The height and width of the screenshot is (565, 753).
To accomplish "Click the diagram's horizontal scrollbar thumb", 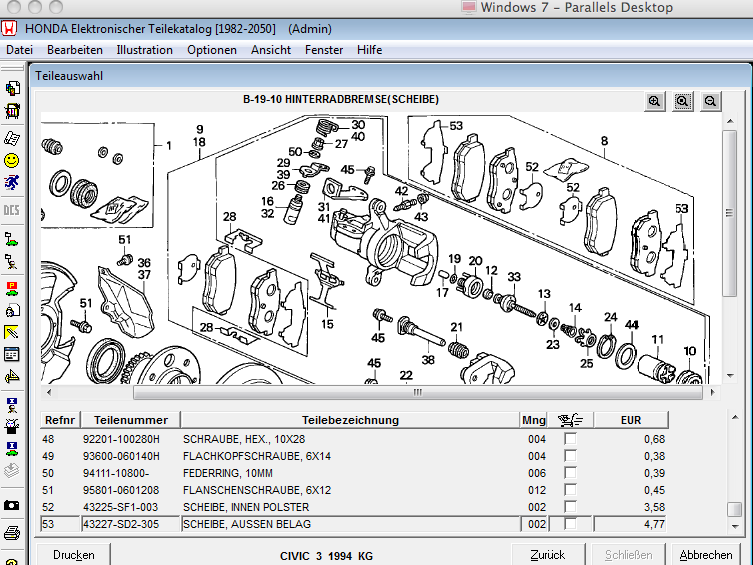I will point(418,393).
